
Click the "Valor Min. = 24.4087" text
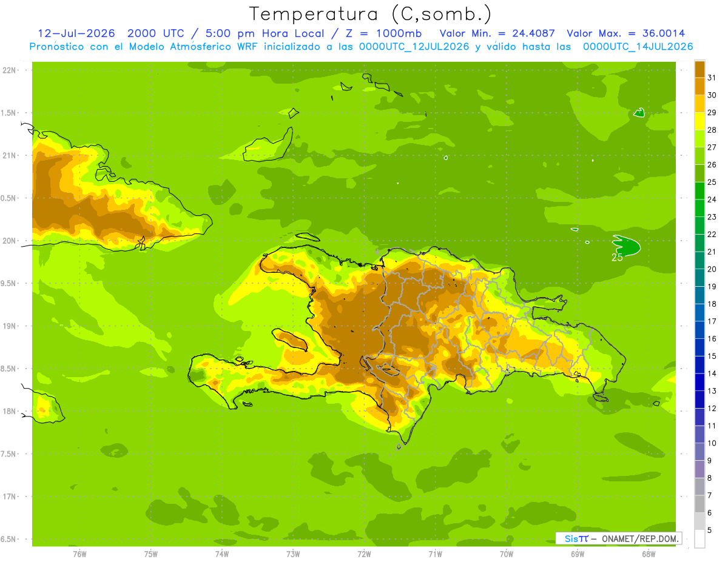(497, 33)
